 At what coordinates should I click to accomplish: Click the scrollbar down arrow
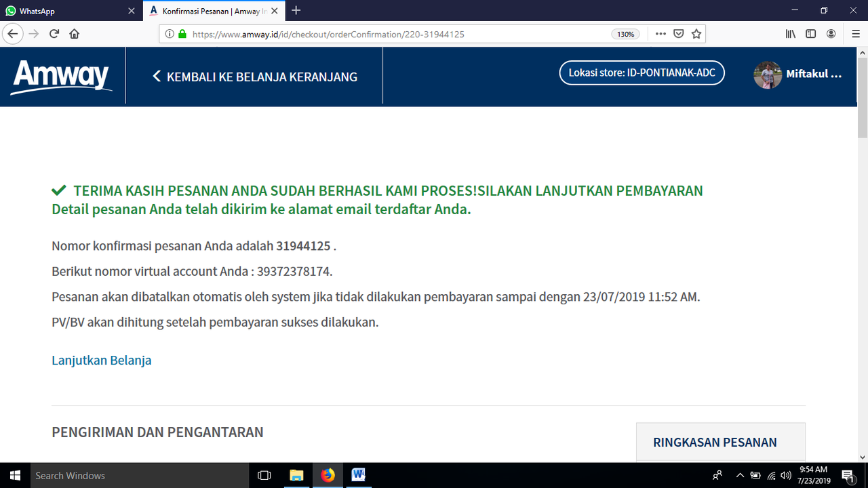pos(862,456)
